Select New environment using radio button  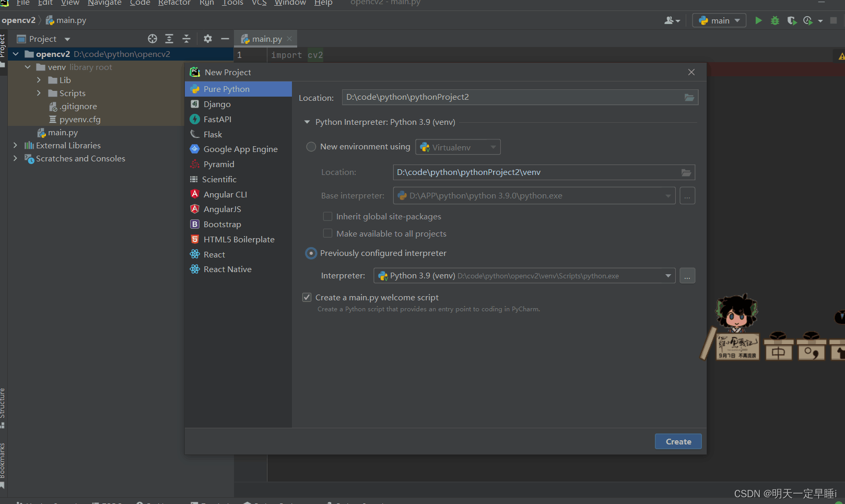click(x=311, y=147)
